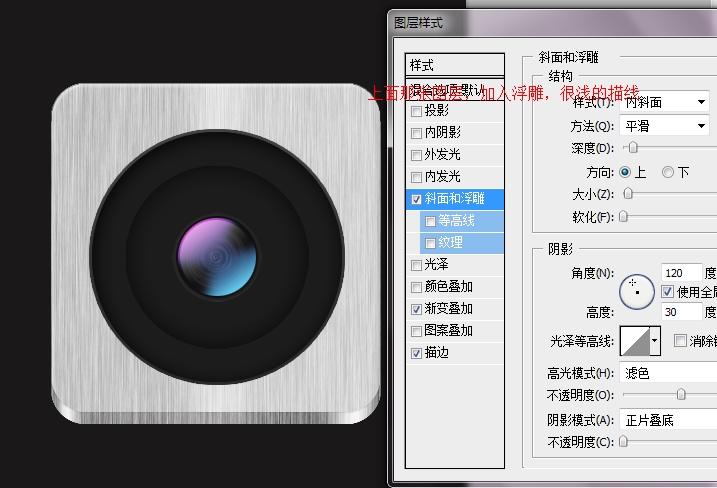Choose the 上 (Up) direction radio button

point(626,172)
